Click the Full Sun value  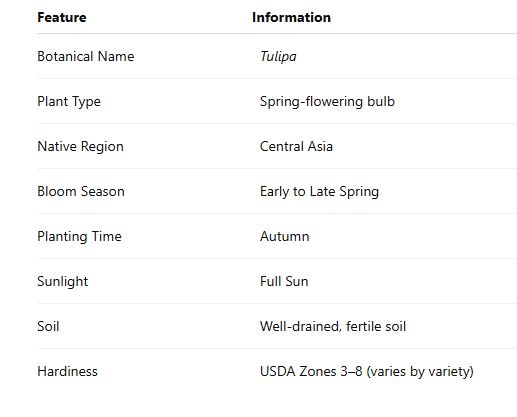coord(284,281)
